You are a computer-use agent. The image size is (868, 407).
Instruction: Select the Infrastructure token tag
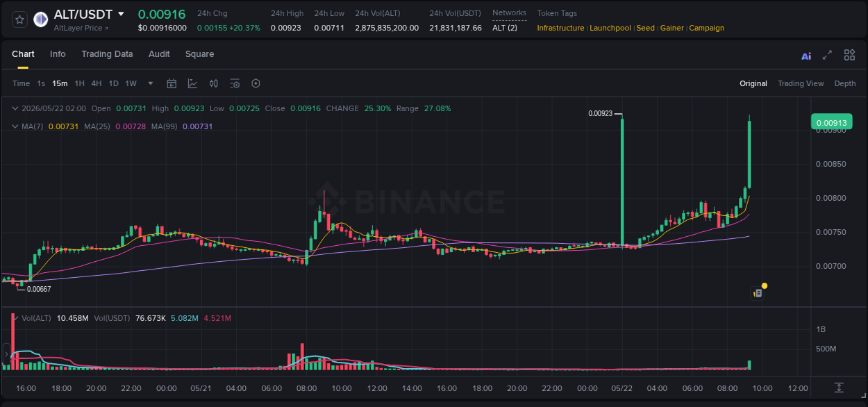(561, 28)
